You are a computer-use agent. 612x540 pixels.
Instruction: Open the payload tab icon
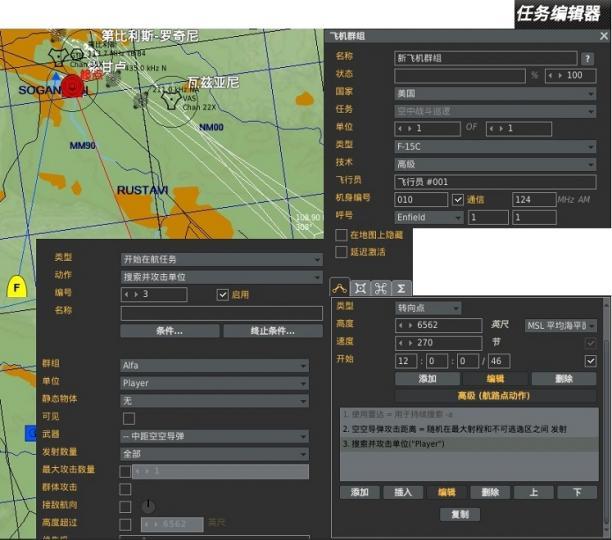coord(361,288)
